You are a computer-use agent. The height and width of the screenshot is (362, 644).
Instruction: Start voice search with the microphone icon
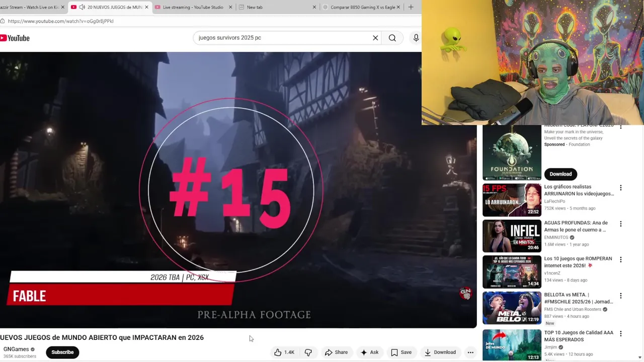pyautogui.click(x=416, y=38)
